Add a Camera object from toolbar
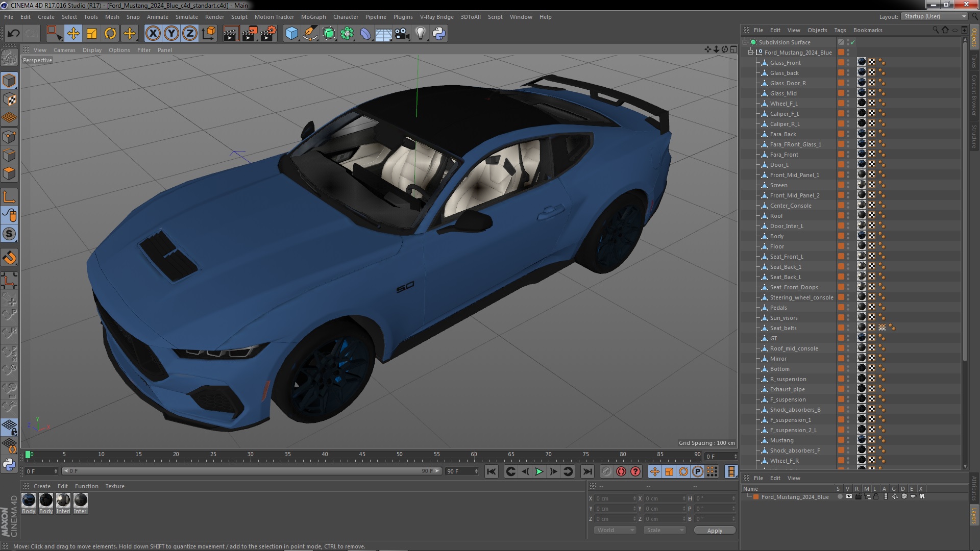The height and width of the screenshot is (551, 980). pyautogui.click(x=402, y=34)
